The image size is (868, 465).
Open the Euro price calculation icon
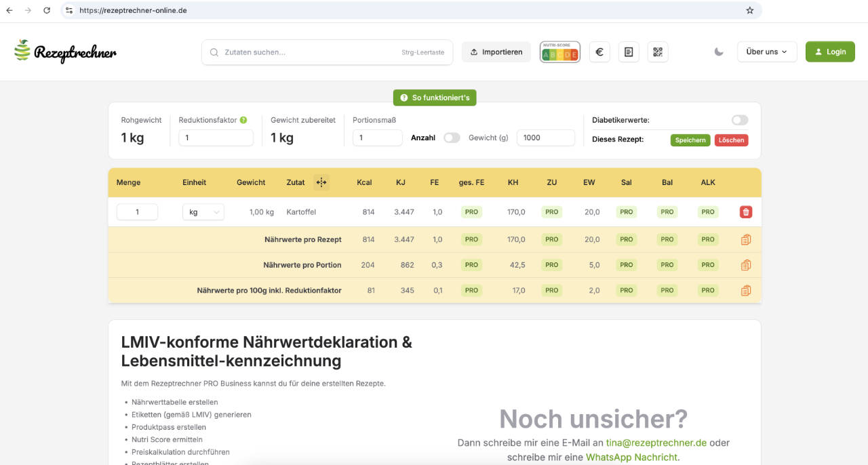[599, 52]
